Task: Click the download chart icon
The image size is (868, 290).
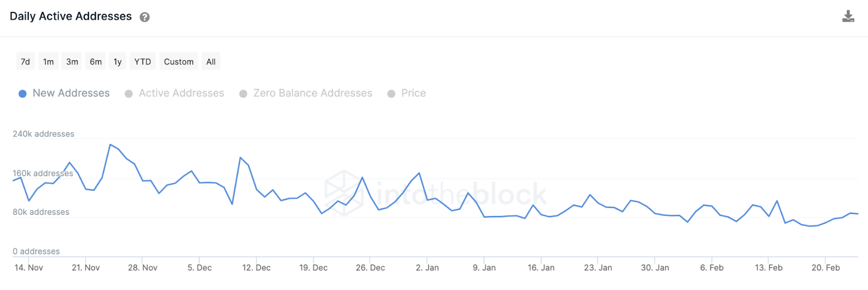Action: click(x=848, y=16)
